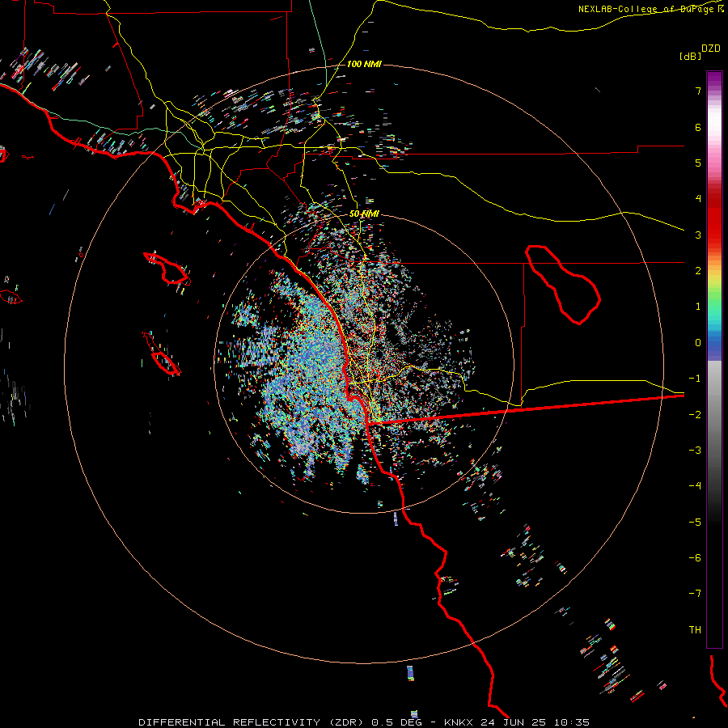
Task: Click the -6 tick label on the scale
Action: (695, 558)
